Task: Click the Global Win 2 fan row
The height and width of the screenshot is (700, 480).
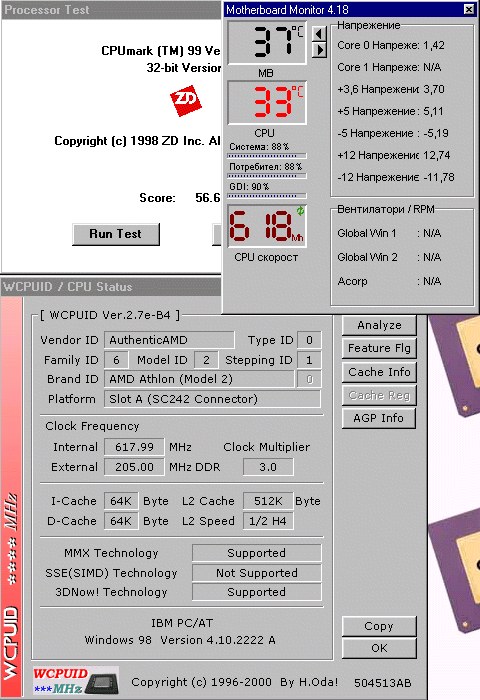Action: [x=389, y=257]
